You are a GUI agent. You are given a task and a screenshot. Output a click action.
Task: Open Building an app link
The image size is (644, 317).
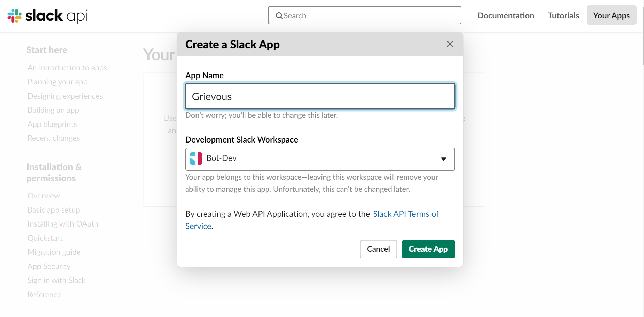(53, 110)
